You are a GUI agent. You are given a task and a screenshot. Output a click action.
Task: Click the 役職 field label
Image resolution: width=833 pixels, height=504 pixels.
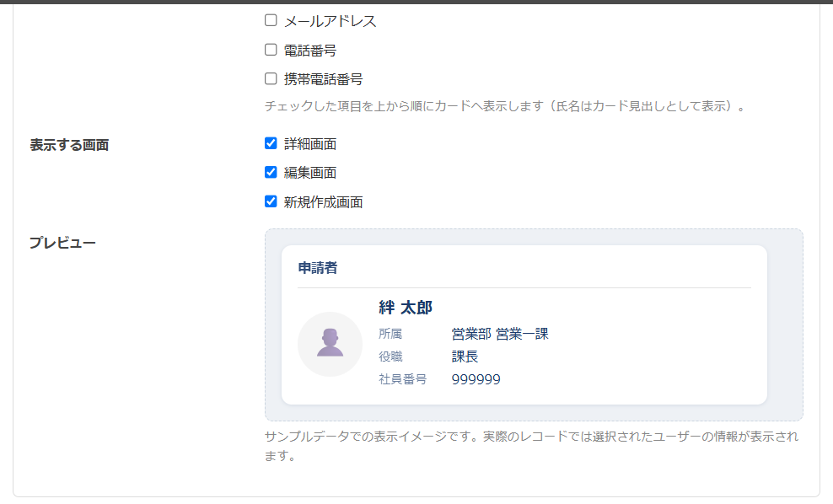(390, 357)
